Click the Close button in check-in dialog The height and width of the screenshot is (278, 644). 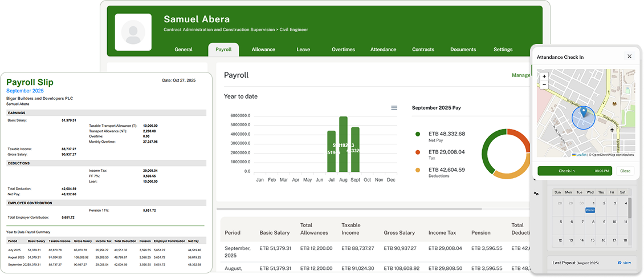tap(625, 171)
